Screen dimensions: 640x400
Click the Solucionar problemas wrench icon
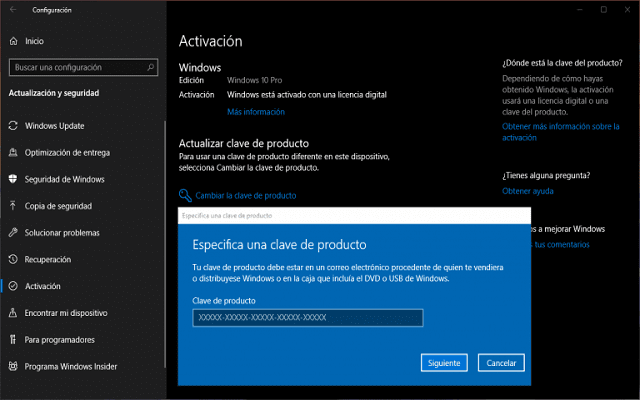point(13,232)
